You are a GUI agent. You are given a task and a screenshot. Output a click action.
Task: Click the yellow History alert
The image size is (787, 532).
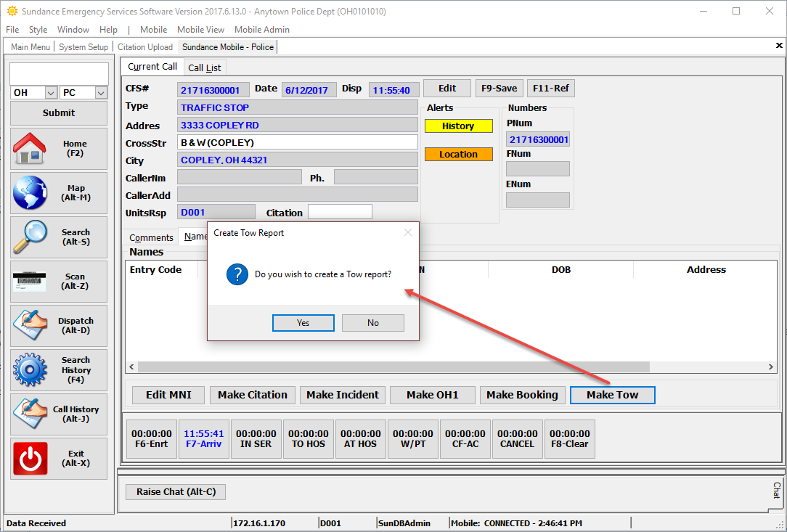(x=459, y=126)
